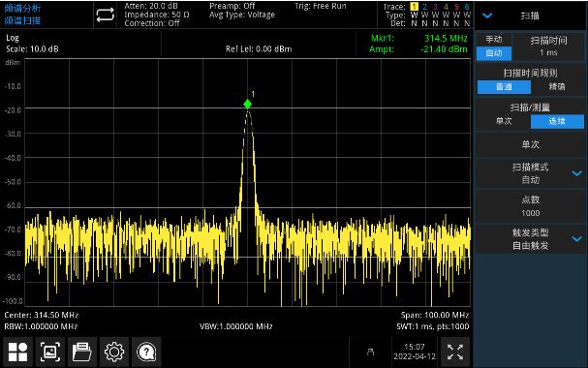Image resolution: width=588 pixels, height=368 pixels.
Task: Edit the 点数 1000 field
Action: click(530, 206)
